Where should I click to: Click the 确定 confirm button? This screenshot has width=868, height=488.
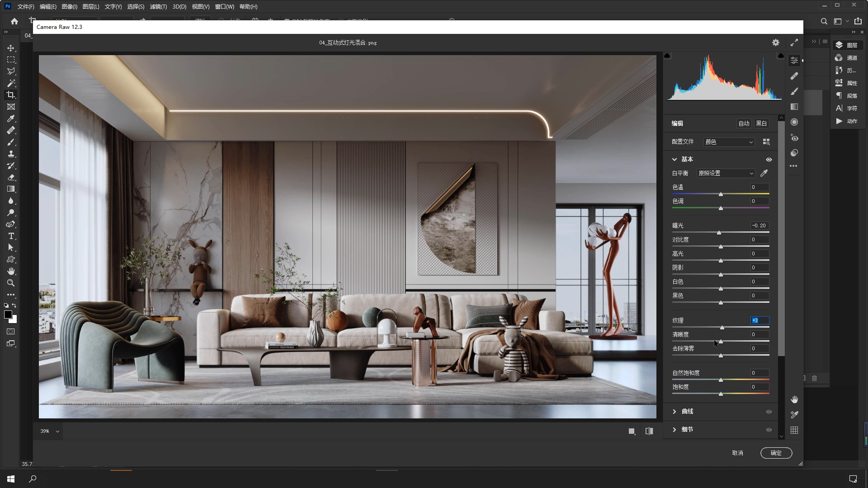pyautogui.click(x=776, y=453)
